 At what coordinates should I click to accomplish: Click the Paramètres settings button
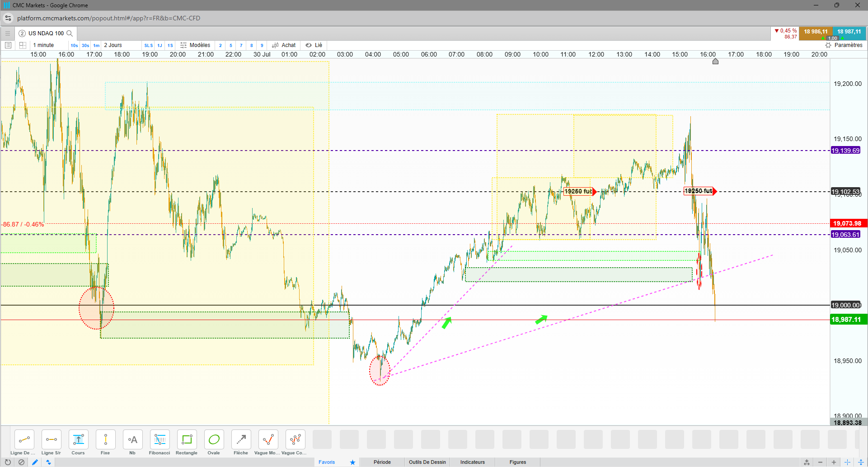pos(844,45)
